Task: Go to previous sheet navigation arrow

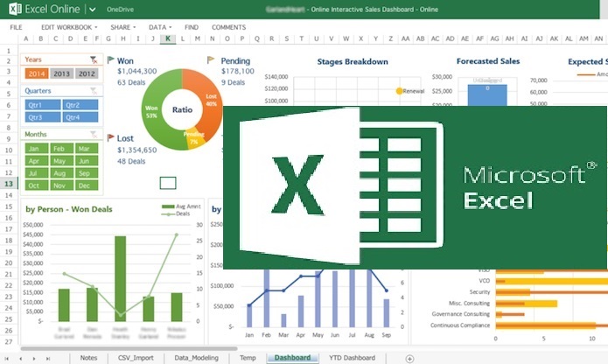Action: [x=20, y=359]
